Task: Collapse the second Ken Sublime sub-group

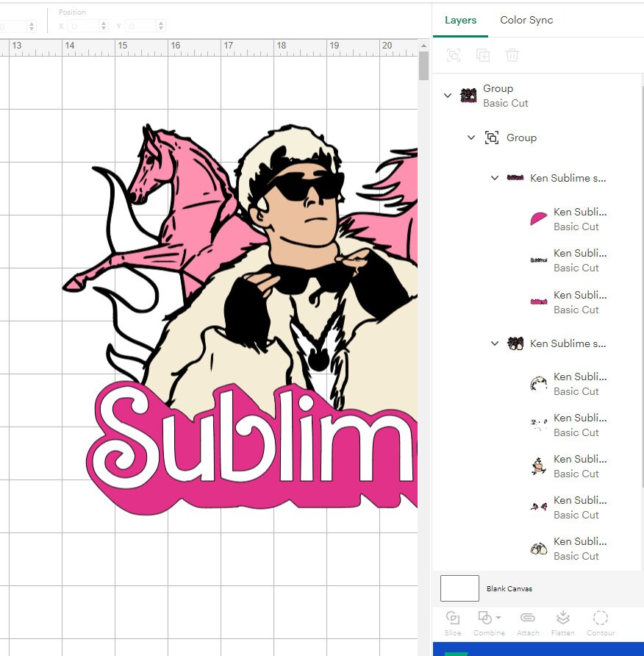Action: click(x=495, y=343)
